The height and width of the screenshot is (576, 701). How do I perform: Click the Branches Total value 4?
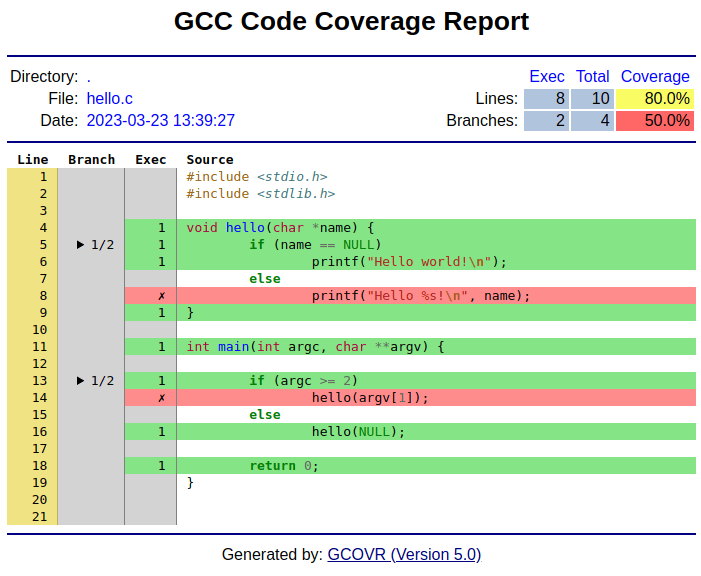coord(592,120)
